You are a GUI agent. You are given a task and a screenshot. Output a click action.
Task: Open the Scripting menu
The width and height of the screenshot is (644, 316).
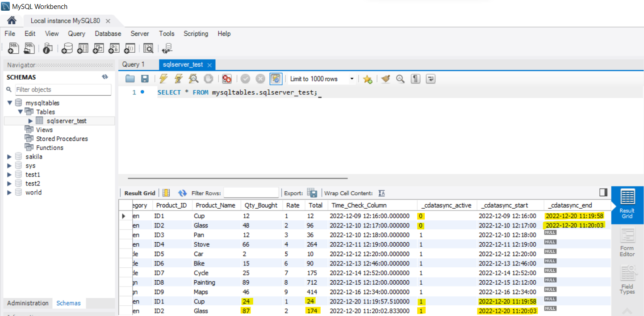tap(196, 34)
